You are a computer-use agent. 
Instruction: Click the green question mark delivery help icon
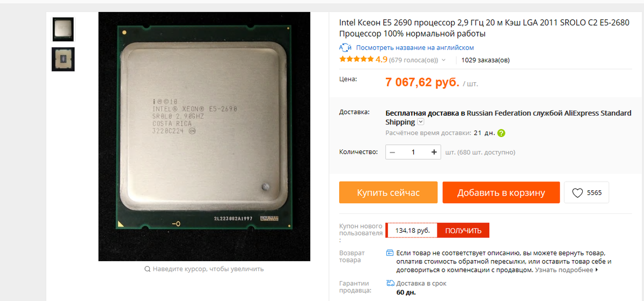(501, 133)
